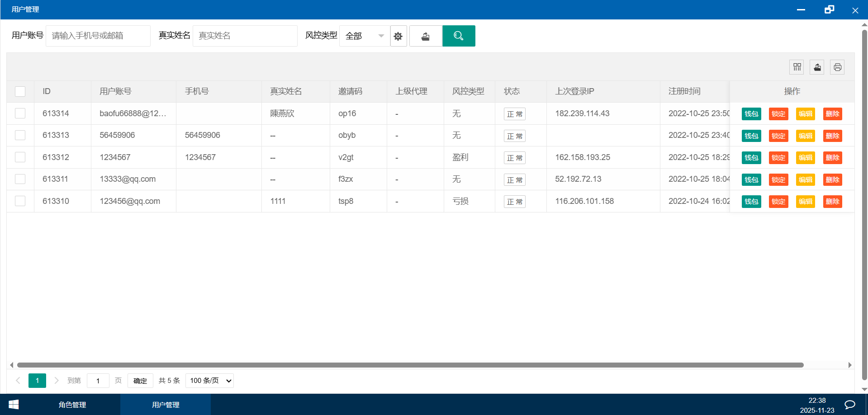This screenshot has height=415, width=868.
Task: Select the checkbox for row 613311
Action: tap(20, 179)
